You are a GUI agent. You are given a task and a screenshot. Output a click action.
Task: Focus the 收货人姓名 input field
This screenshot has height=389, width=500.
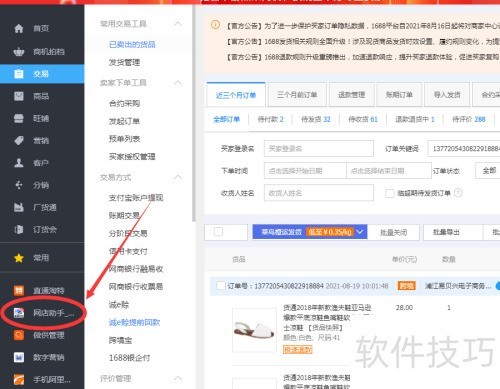[x=319, y=193]
